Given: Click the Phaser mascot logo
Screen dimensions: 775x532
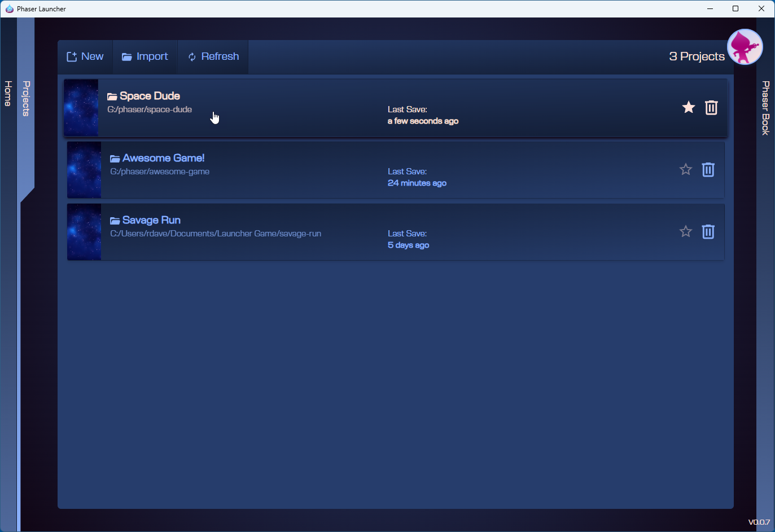Looking at the screenshot, I should pyautogui.click(x=745, y=47).
